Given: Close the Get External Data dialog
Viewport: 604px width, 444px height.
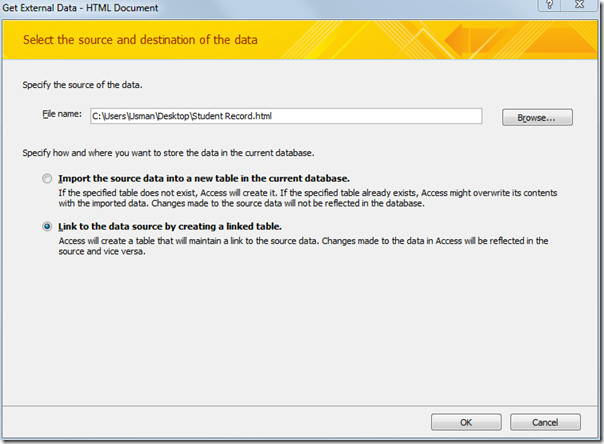Looking at the screenshot, I should pos(579,5).
